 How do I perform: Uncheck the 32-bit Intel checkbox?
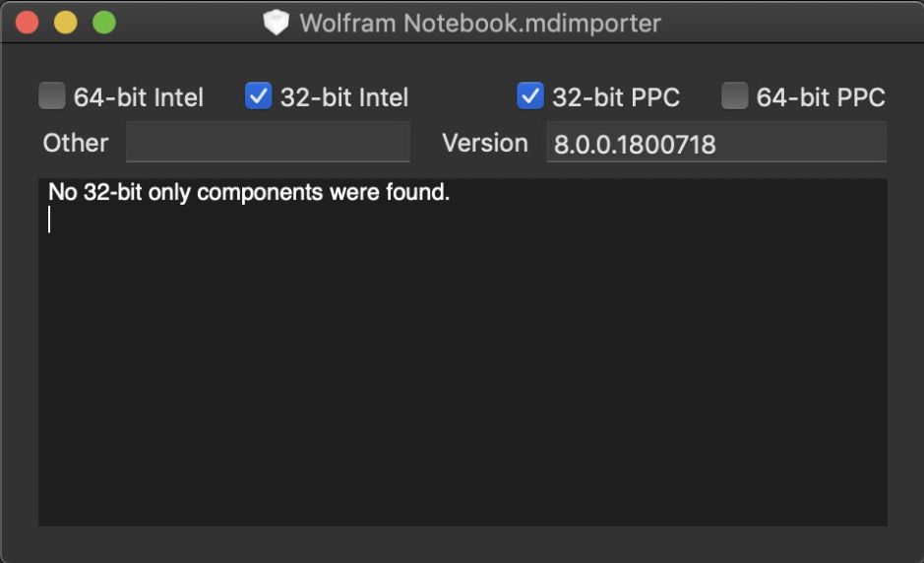(x=258, y=96)
